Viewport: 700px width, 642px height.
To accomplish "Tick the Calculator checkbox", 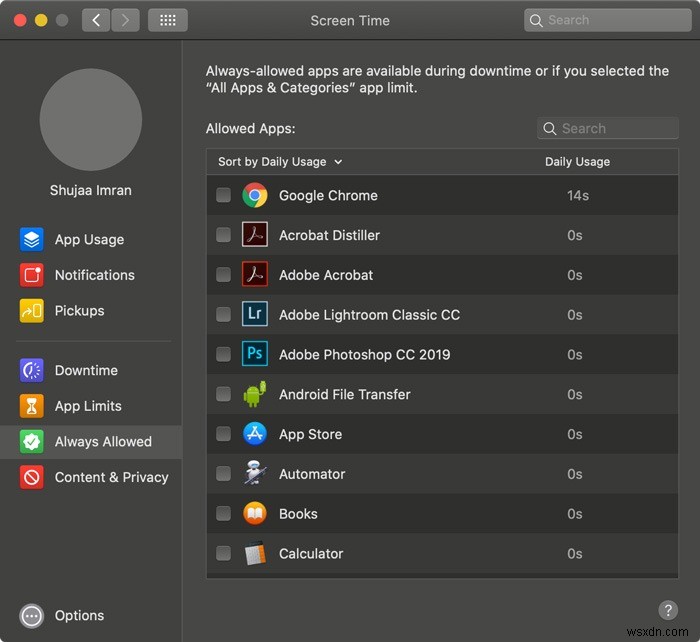I will [223, 553].
